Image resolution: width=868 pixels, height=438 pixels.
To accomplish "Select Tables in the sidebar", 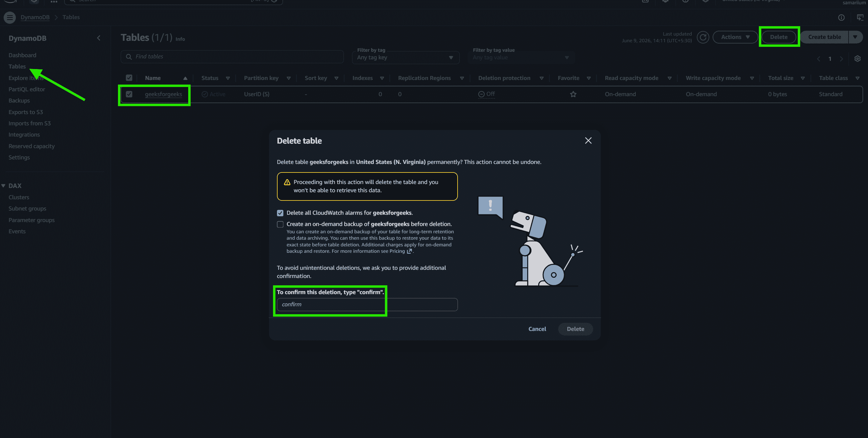I will click(x=17, y=66).
